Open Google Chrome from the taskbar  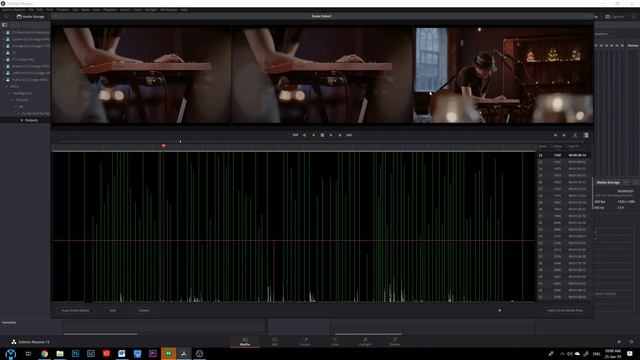coord(44,353)
